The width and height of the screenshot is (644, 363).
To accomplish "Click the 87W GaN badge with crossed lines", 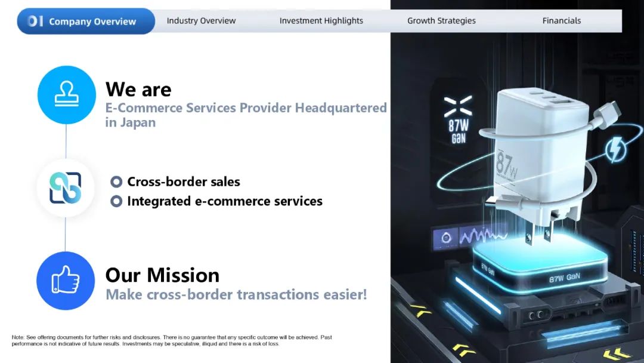I will (x=459, y=120).
